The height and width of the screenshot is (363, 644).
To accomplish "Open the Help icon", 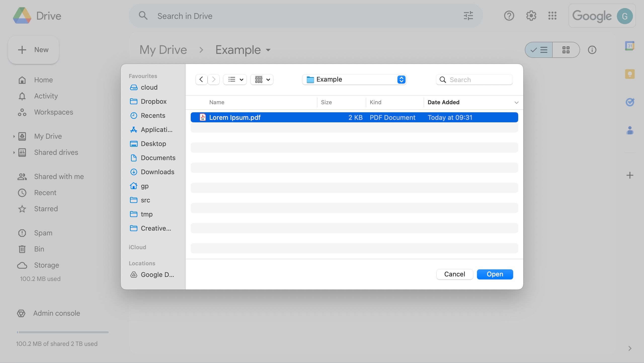I will pos(509,16).
